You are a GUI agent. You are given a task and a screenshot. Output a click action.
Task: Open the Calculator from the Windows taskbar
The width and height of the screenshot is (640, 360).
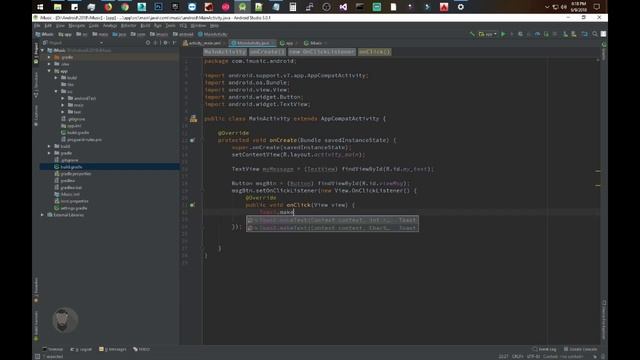293,7
